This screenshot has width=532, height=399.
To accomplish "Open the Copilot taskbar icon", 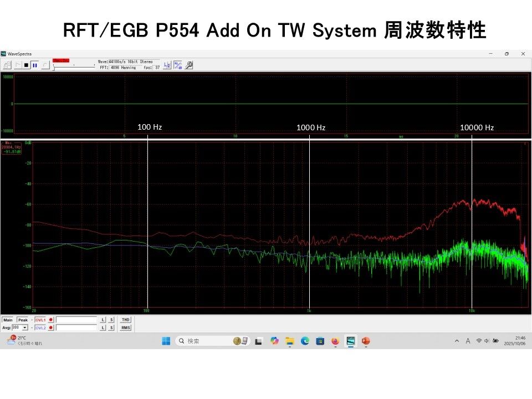I will coord(274,341).
